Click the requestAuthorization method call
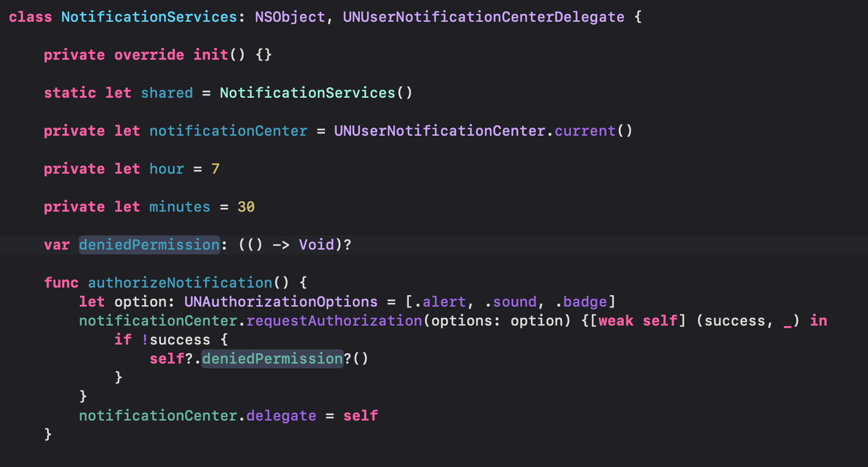Viewport: 868px width, 467px height. point(334,321)
